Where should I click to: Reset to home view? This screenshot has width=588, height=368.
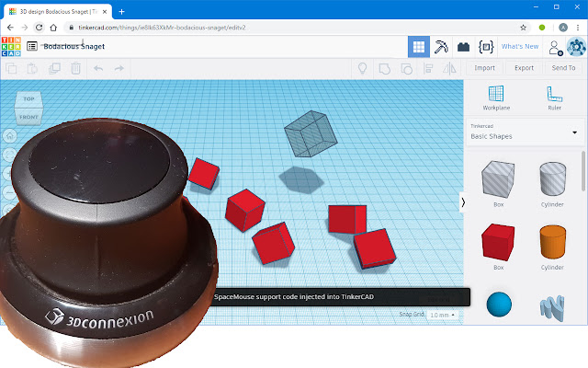click(10, 135)
